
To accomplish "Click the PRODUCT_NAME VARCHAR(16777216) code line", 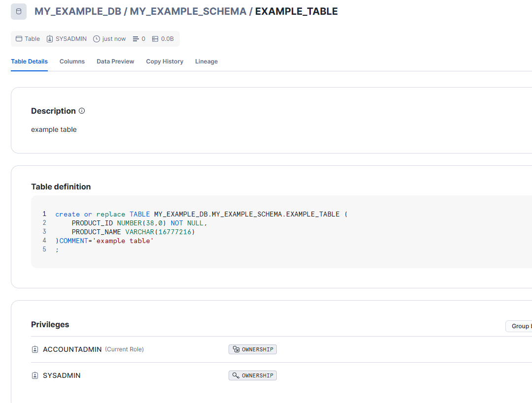I will pos(133,232).
